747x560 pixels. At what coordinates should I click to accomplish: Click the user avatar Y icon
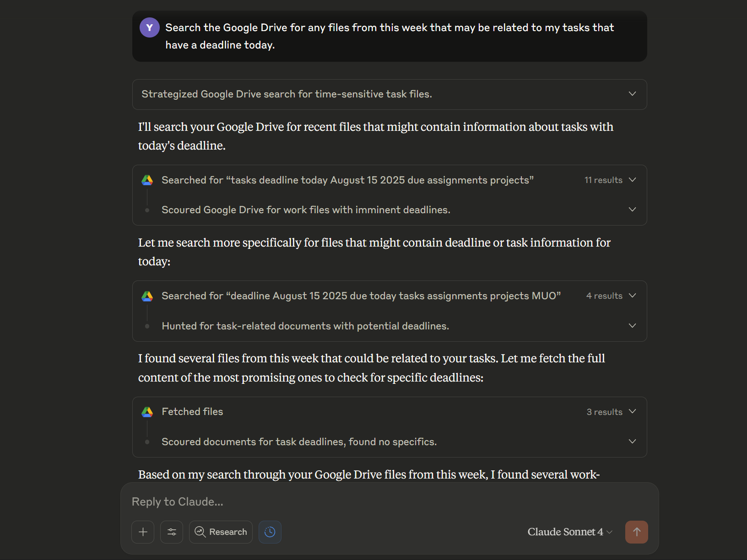[x=150, y=27]
